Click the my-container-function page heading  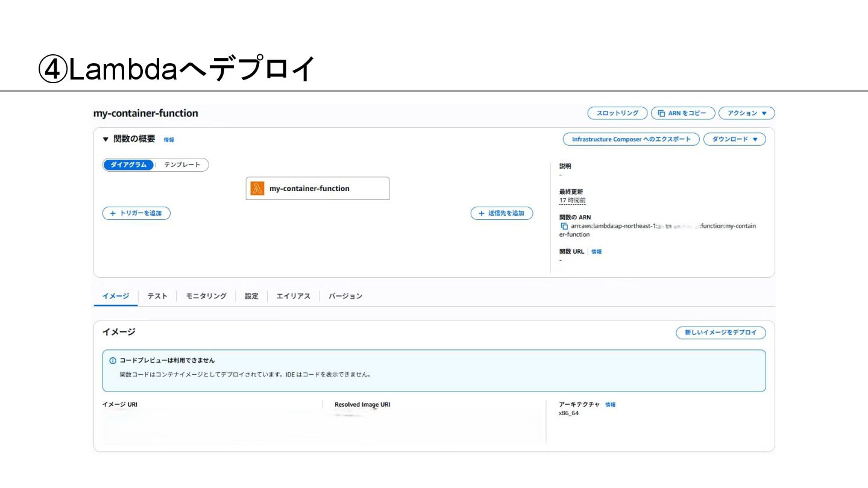146,113
